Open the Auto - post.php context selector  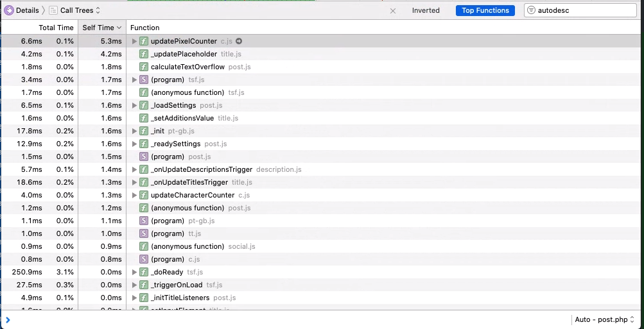pyautogui.click(x=605, y=319)
